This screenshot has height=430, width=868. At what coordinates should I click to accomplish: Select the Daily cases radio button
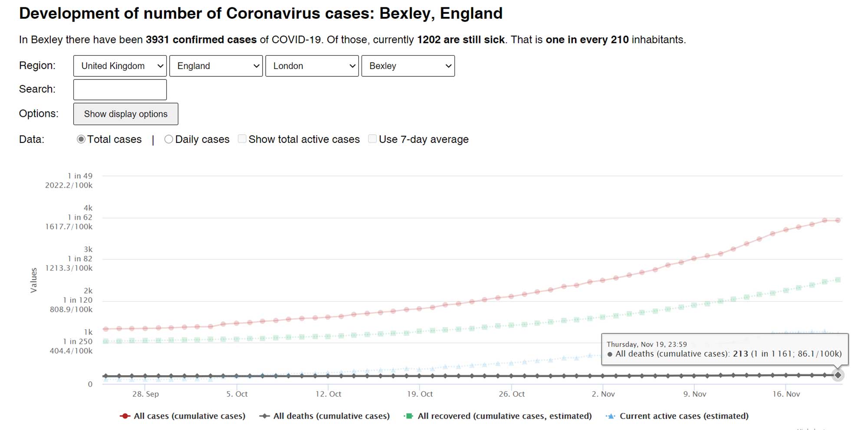coord(168,139)
